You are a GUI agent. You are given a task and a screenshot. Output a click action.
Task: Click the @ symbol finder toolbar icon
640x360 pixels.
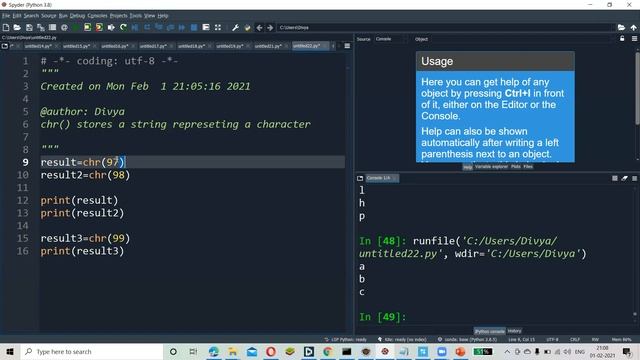(64, 27)
